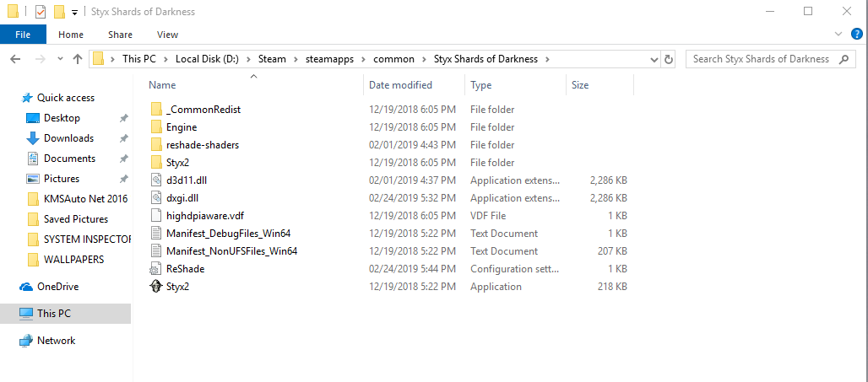Select This PC in the sidebar
This screenshot has height=382, width=868.
[x=54, y=314]
